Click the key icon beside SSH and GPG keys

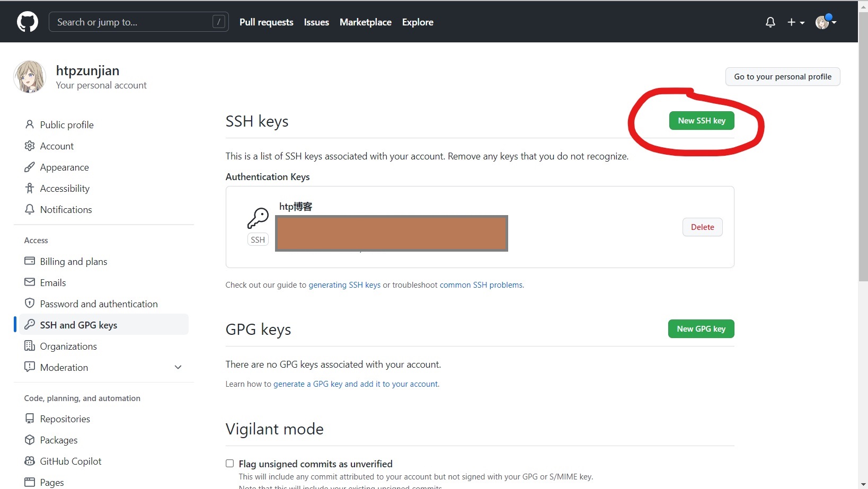tap(30, 325)
